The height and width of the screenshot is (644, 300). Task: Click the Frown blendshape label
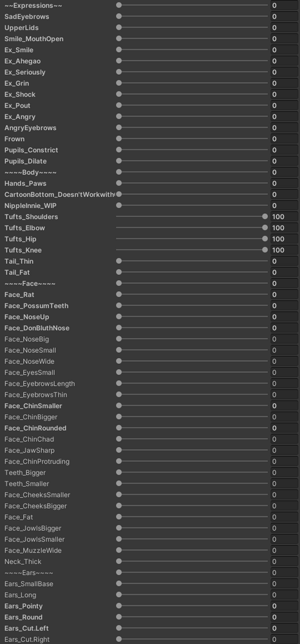[x=14, y=139]
